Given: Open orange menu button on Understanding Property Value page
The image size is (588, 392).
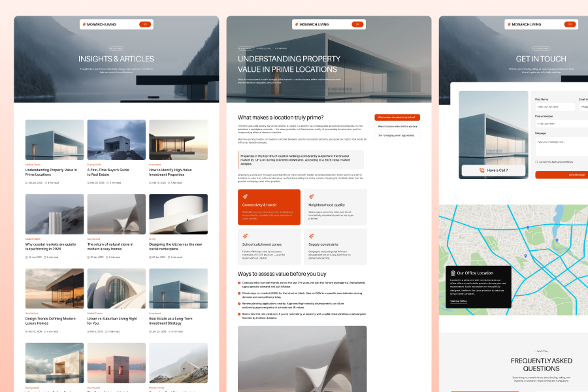Looking at the screenshot, I should point(357,24).
